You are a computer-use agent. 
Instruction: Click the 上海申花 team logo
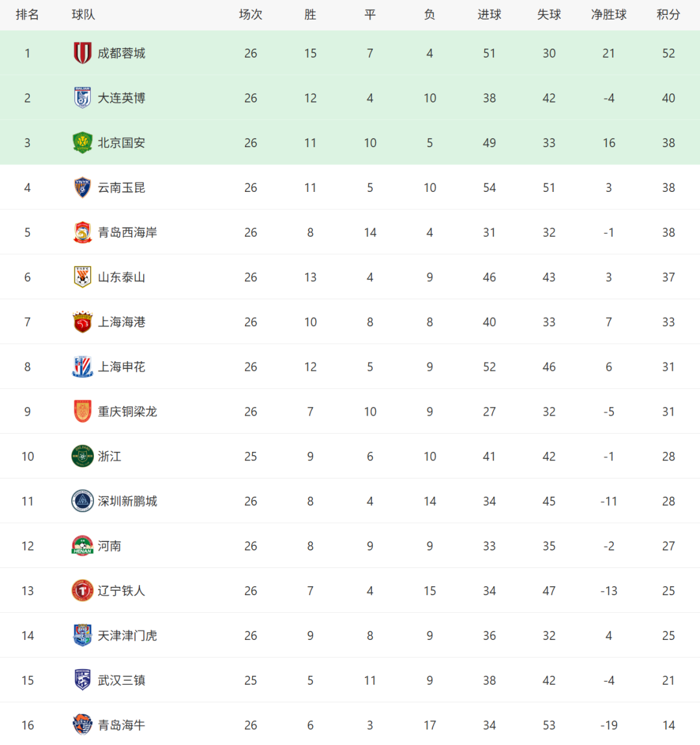point(82,367)
